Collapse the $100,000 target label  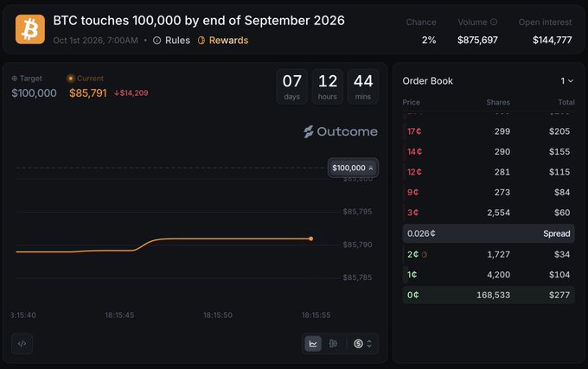[x=353, y=168]
